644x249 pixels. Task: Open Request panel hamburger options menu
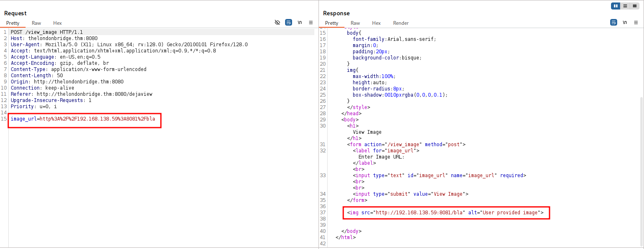point(311,23)
